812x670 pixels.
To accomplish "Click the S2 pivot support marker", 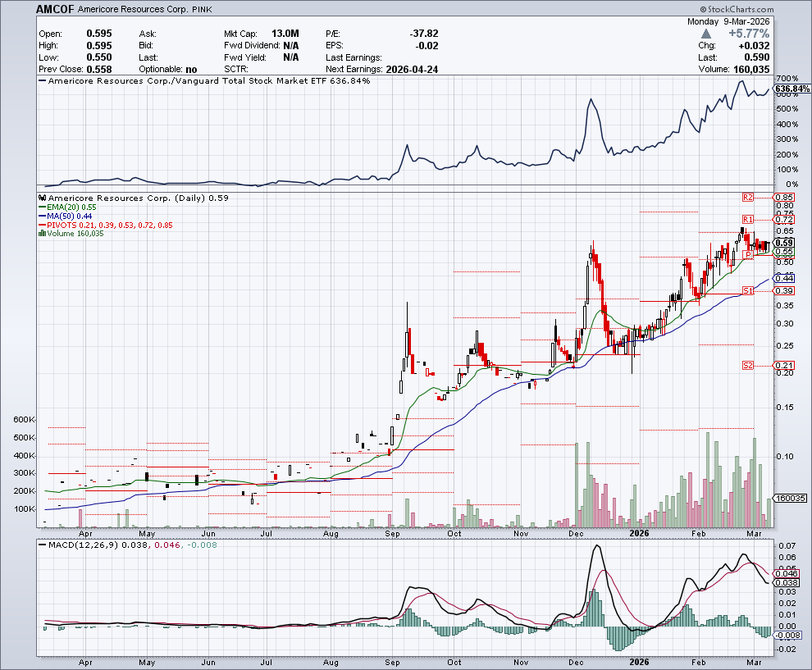I will (x=748, y=366).
